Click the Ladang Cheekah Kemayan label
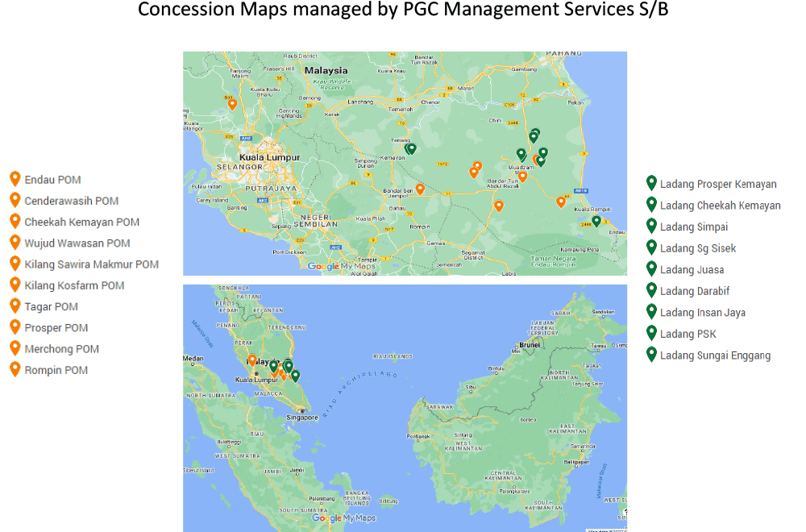The image size is (806, 532). (720, 206)
